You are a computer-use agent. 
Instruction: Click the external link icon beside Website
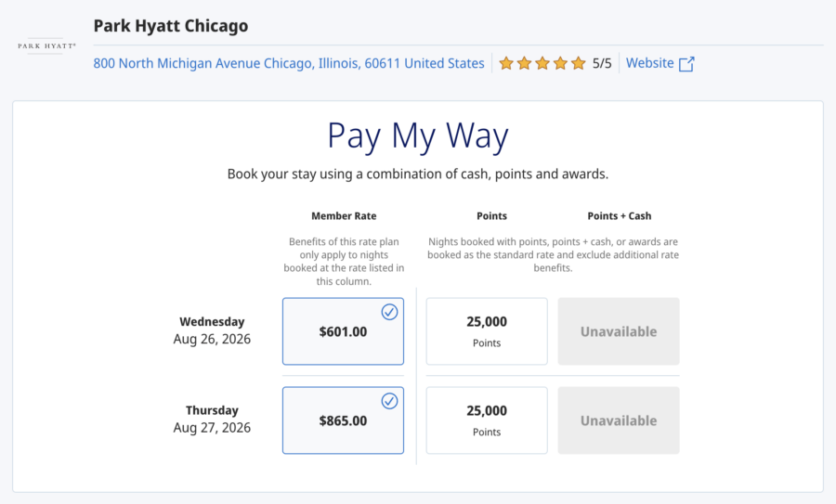[x=686, y=64]
